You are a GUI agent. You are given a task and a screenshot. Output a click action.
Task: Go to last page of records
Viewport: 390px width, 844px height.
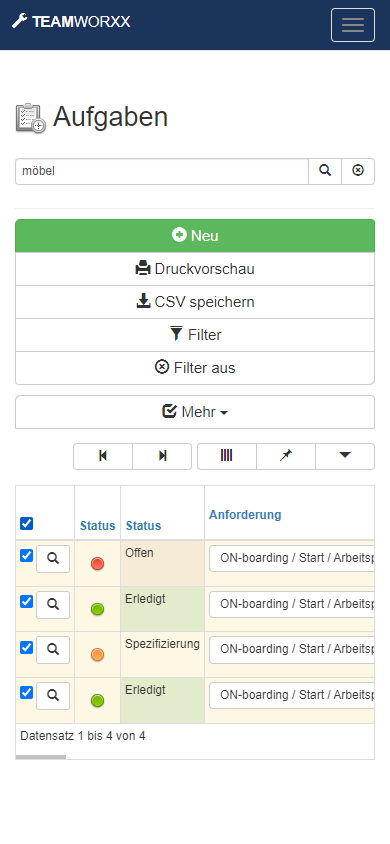point(162,456)
